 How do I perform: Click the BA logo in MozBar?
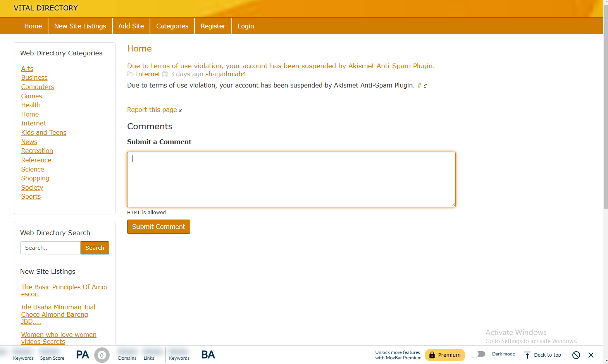(208, 355)
